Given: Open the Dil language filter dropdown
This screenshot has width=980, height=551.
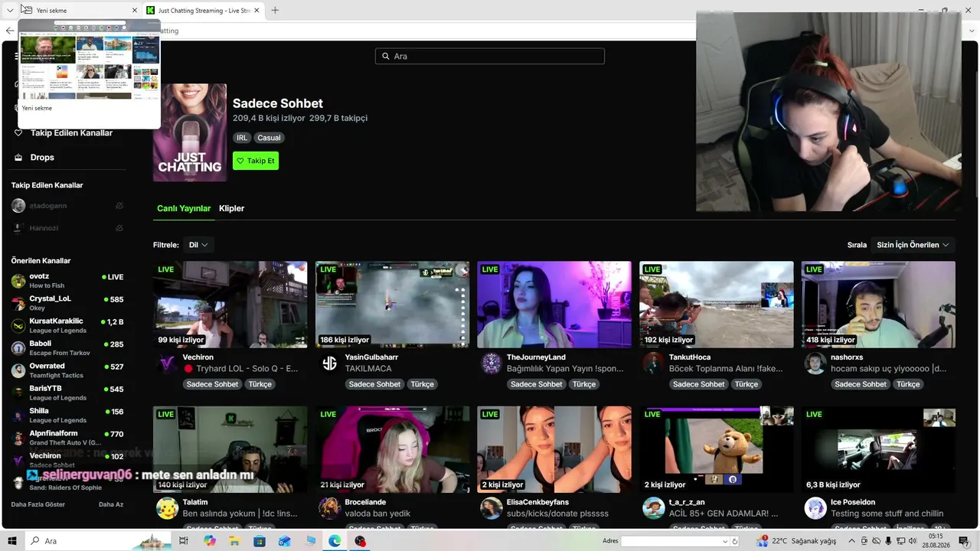Looking at the screenshot, I should point(198,245).
